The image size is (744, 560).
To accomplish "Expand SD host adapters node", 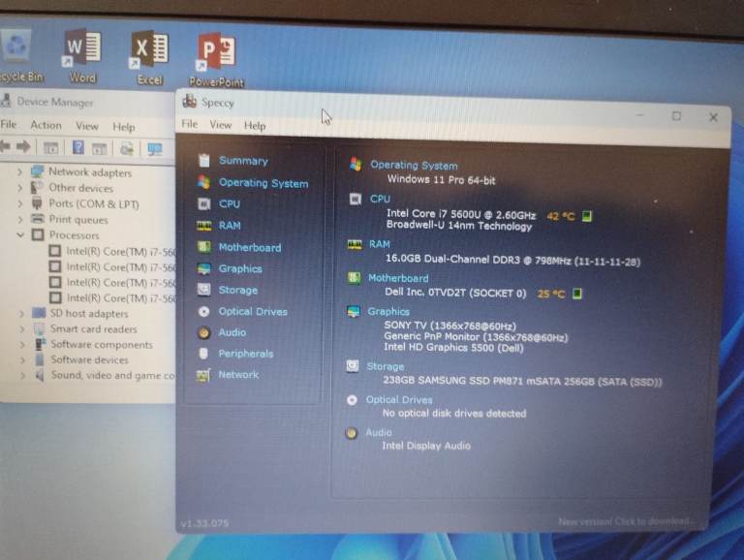I will (21, 314).
